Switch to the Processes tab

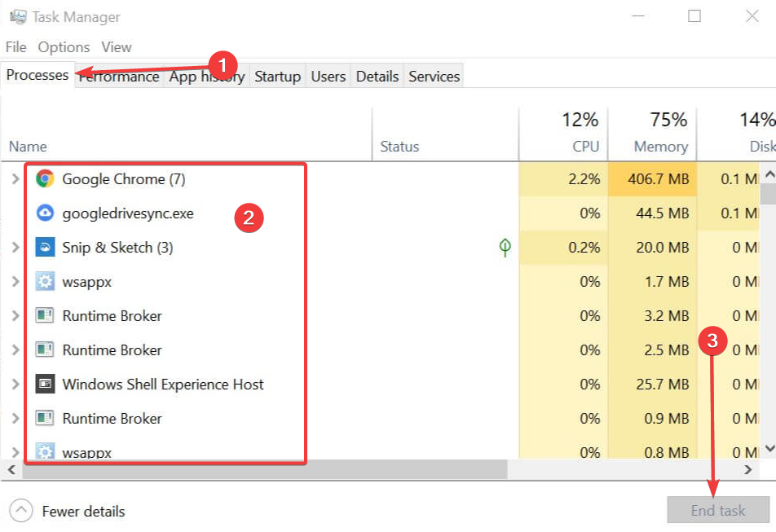pos(37,75)
